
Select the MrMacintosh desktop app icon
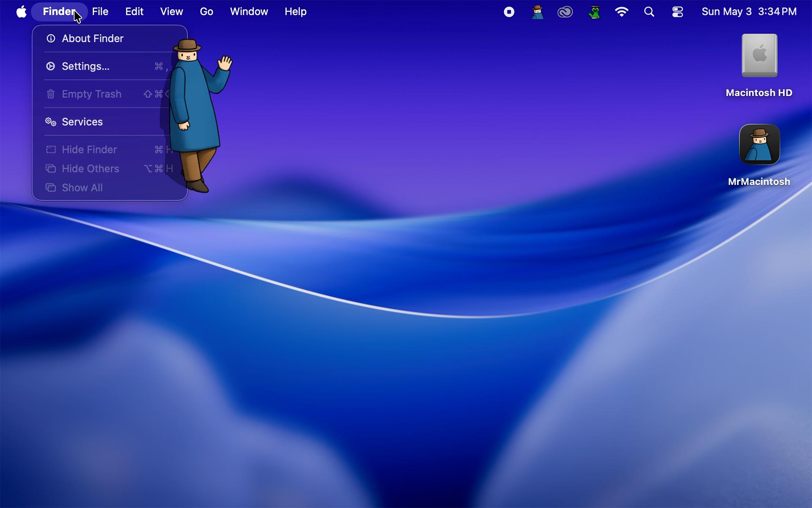760,144
